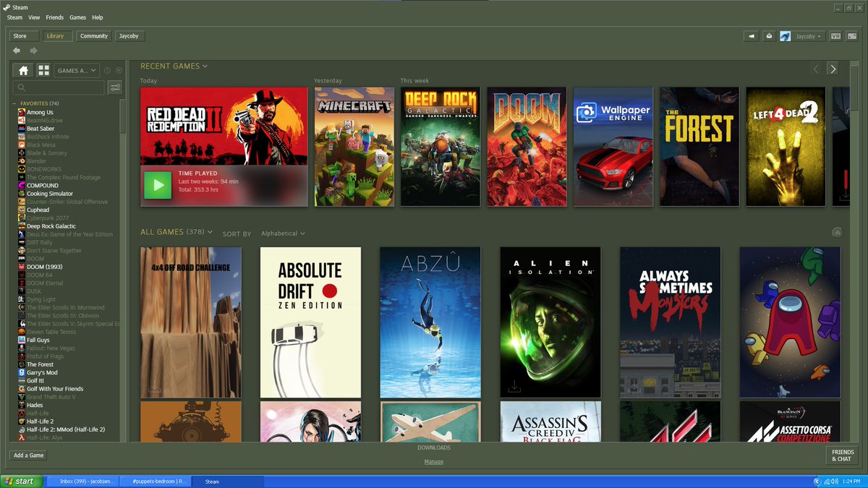Open the ABZU game cover
868x488 pixels.
[430, 322]
